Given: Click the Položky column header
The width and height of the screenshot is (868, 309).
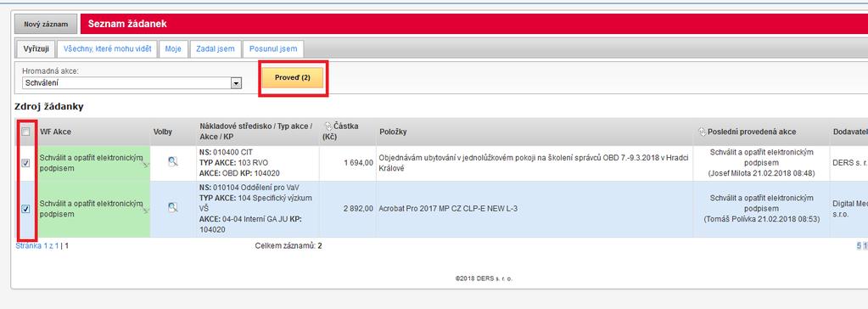Looking at the screenshot, I should [393, 132].
